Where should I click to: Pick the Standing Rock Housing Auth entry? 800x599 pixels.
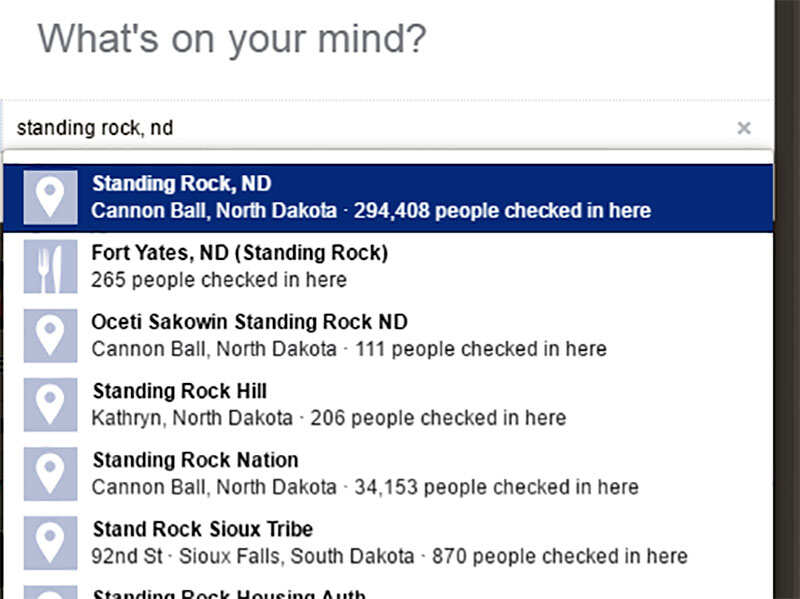pyautogui.click(x=388, y=589)
